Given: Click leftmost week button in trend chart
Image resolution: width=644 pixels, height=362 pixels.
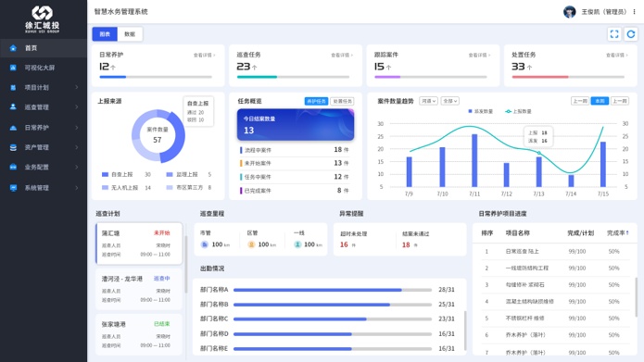Looking at the screenshot, I should click(x=580, y=101).
